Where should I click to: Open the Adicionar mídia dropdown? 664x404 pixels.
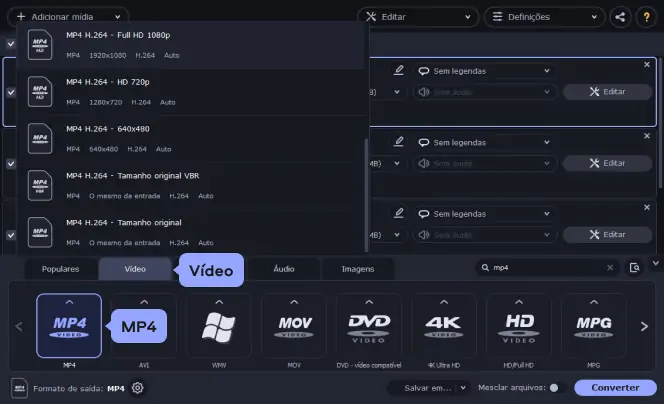[x=68, y=17]
